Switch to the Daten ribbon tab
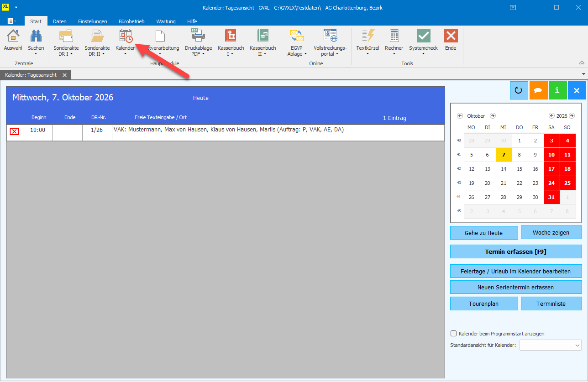This screenshot has height=382, width=588. [x=60, y=21]
